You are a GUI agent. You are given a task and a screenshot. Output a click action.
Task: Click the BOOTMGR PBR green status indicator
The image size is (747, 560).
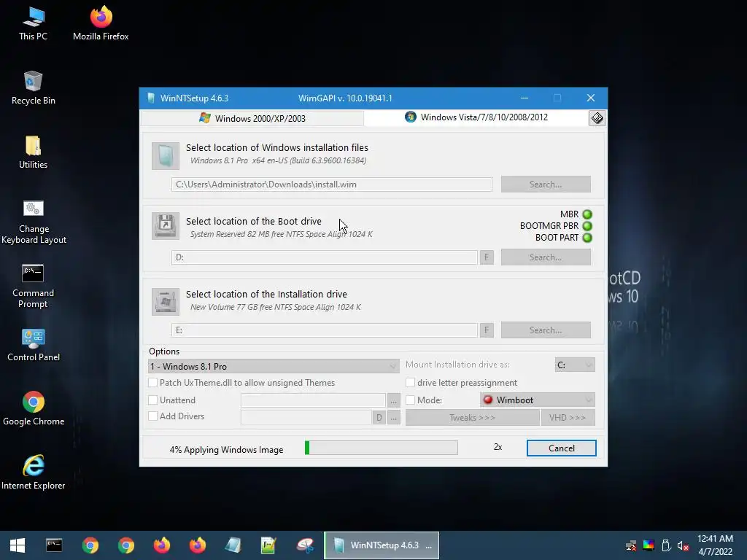pos(587,226)
